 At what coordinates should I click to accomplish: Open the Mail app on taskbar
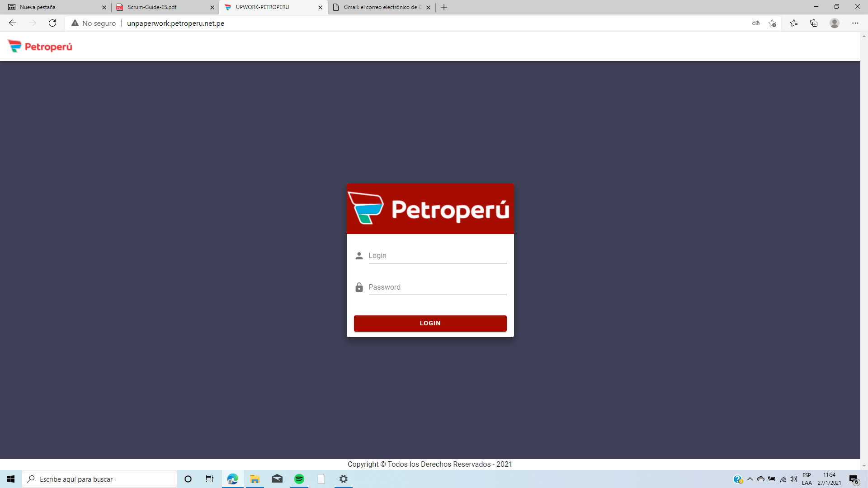pyautogui.click(x=277, y=479)
